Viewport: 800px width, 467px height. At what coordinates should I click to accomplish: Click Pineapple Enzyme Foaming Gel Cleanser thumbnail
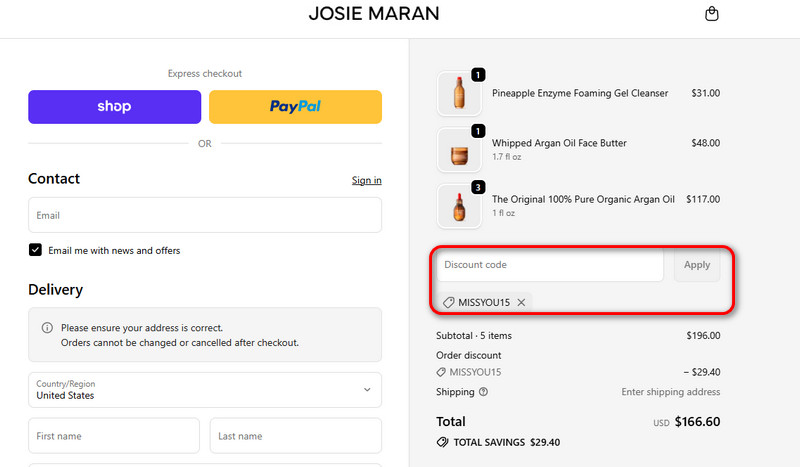point(459,94)
